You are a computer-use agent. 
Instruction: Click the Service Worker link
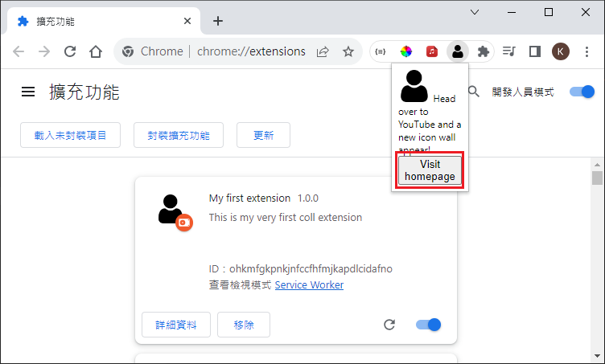point(309,285)
